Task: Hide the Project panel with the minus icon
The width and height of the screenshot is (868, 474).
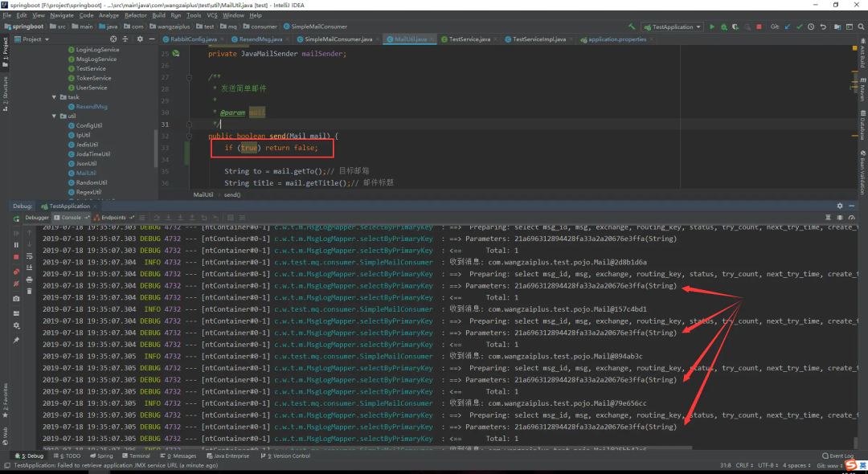Action: (x=152, y=39)
